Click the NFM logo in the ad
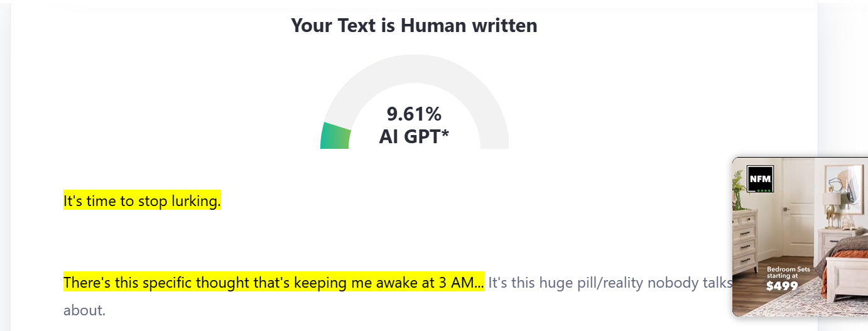The height and width of the screenshot is (331, 868). [760, 180]
